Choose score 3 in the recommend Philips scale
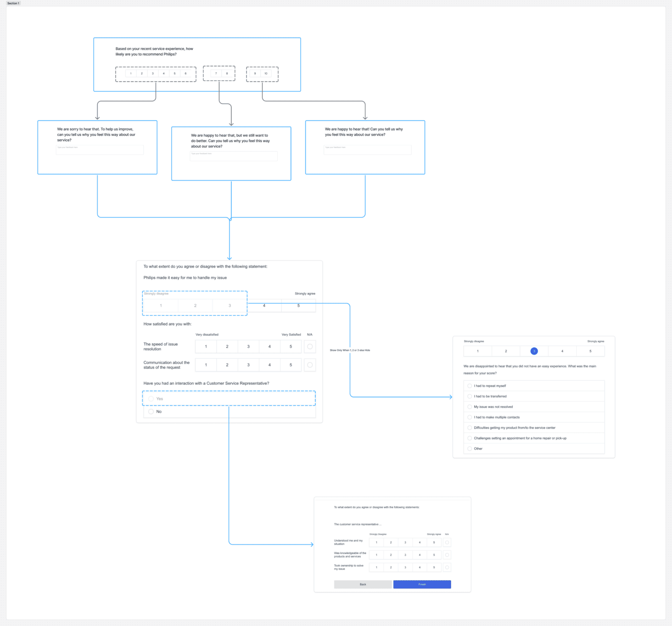The image size is (672, 626). (x=153, y=74)
